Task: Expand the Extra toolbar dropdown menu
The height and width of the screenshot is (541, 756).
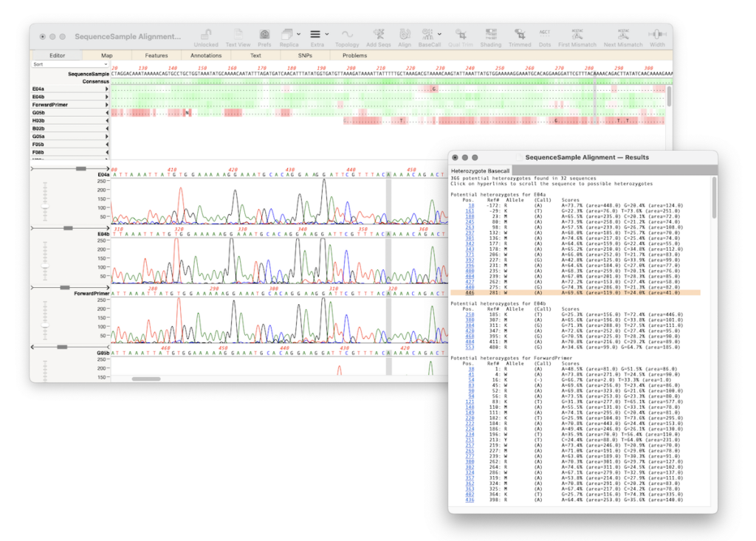Action: [x=326, y=34]
